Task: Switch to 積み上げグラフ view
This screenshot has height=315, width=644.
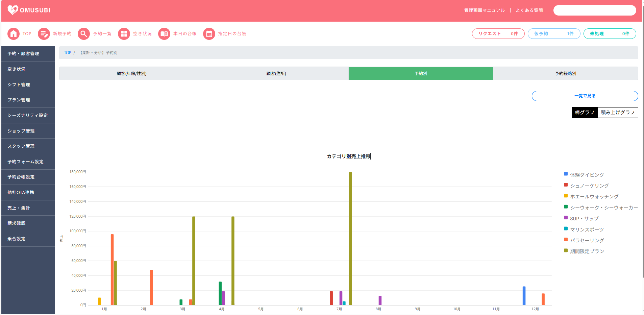Action: click(618, 113)
